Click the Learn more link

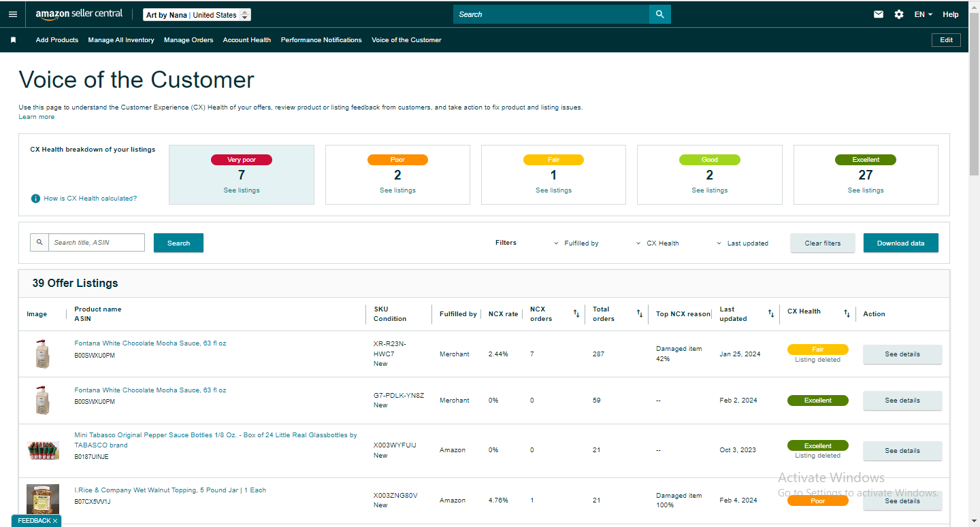coord(37,117)
